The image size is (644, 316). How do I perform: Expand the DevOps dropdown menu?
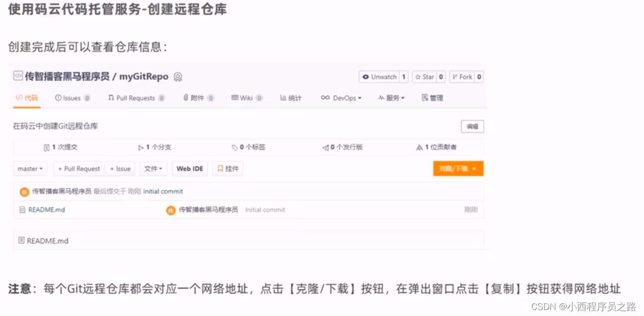pyautogui.click(x=341, y=98)
